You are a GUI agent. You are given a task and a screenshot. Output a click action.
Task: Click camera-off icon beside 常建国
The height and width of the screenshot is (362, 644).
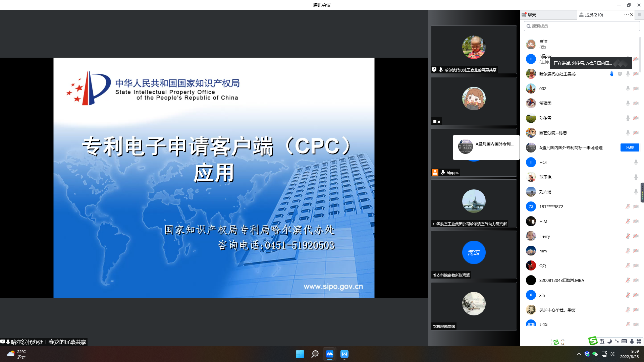tap(636, 103)
